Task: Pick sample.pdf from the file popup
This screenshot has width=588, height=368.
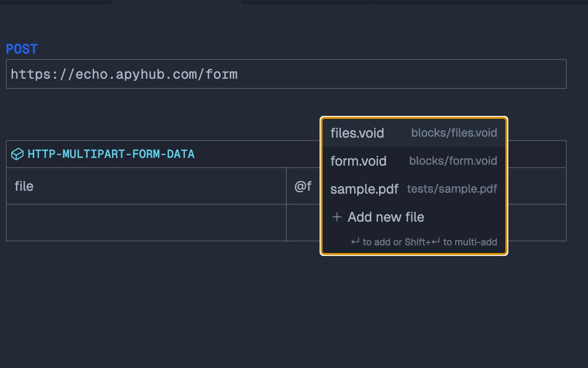Action: [x=364, y=189]
